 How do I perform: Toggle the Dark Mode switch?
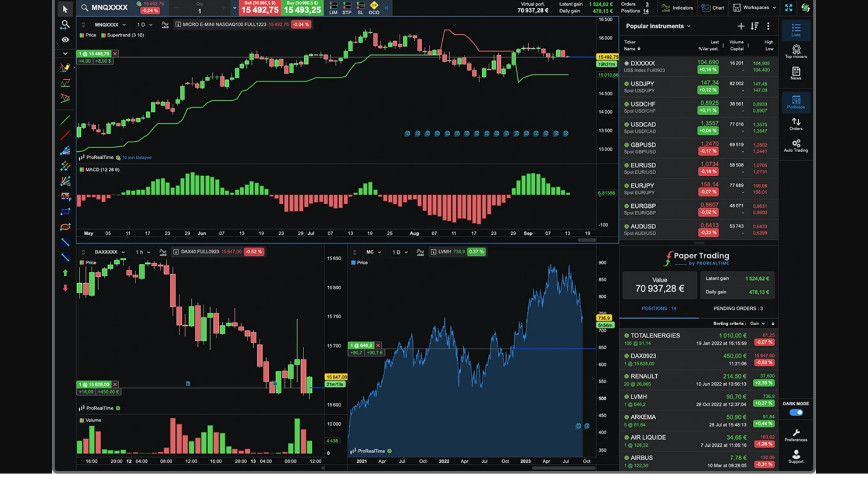click(x=796, y=412)
